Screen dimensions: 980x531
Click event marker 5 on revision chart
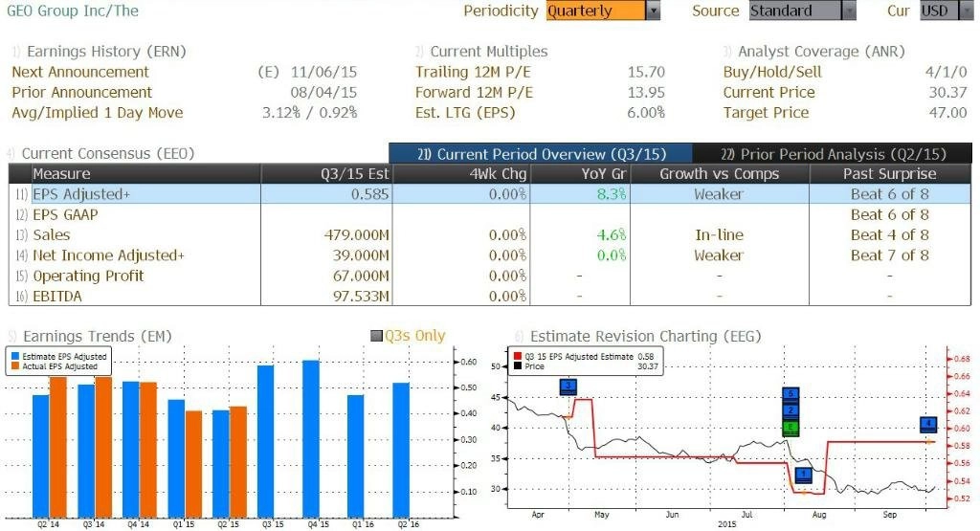click(791, 395)
